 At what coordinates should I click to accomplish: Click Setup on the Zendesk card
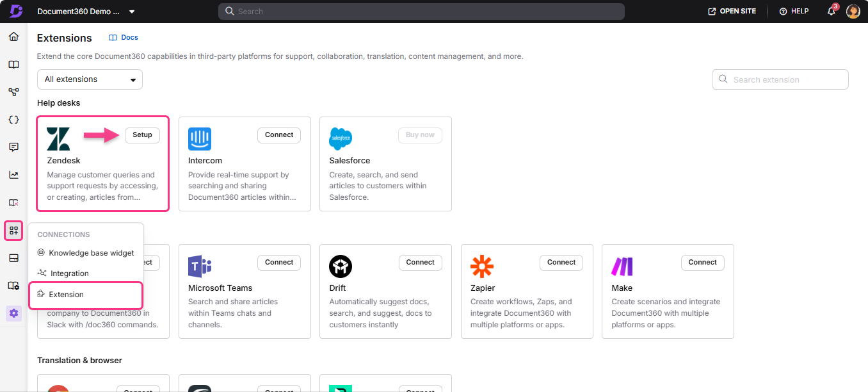(x=141, y=135)
